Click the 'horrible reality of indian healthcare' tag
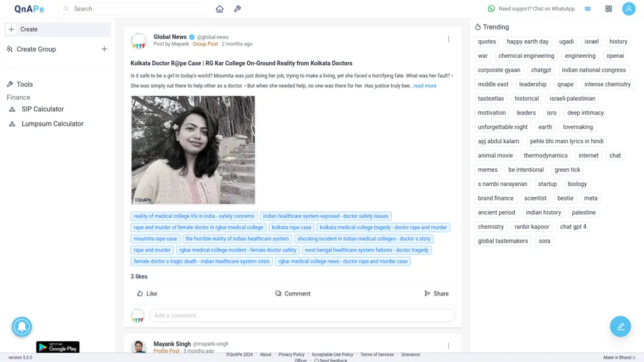This screenshot has height=362, width=644. pos(237,238)
